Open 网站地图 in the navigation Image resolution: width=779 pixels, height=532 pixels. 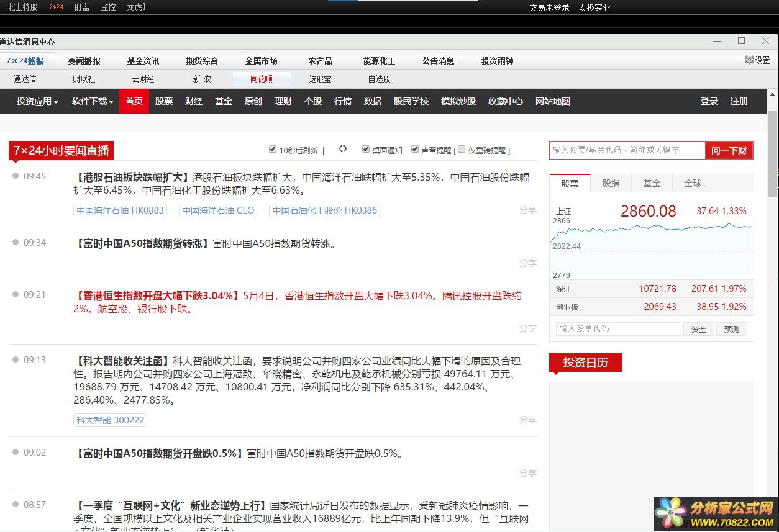[x=553, y=101]
